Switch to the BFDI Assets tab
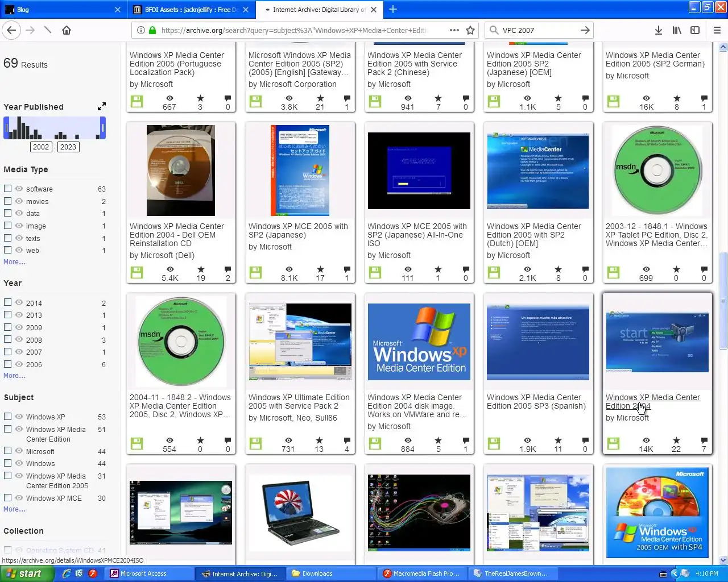Screen dimensions: 728x582 click(x=191, y=9)
